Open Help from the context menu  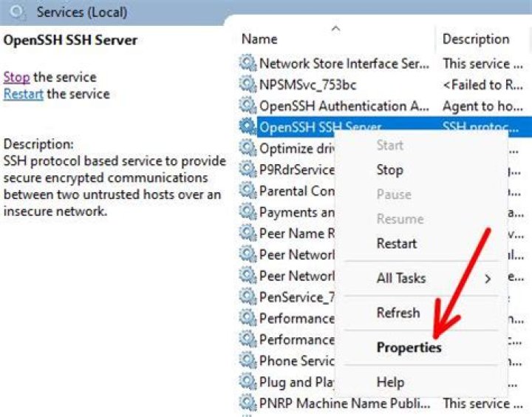390,382
